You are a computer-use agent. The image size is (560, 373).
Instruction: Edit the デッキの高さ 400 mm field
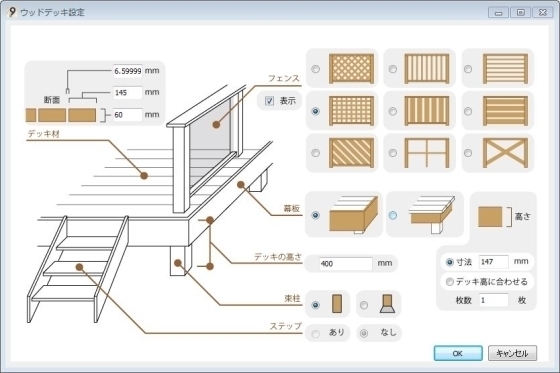[345, 264]
